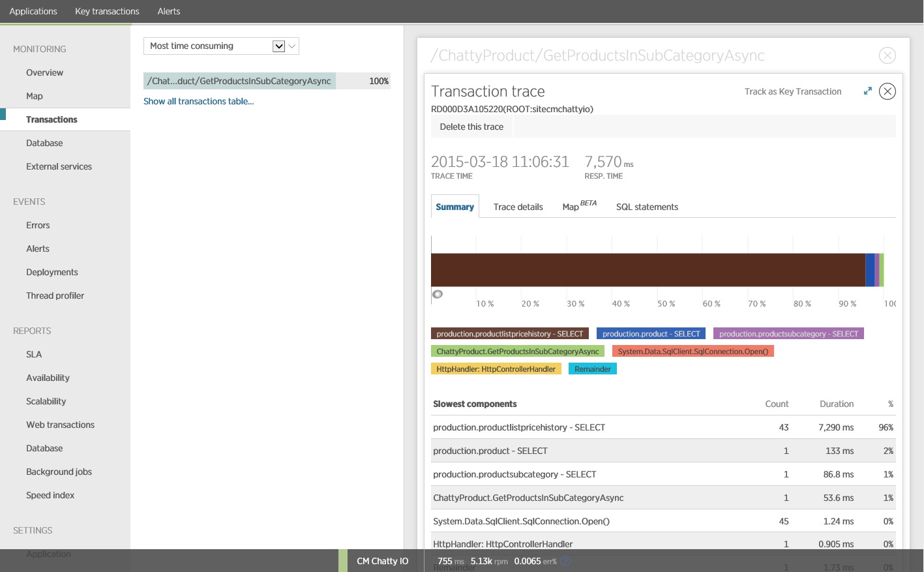924x572 pixels.
Task: Click the green ChattyProduct legend swatch
Action: click(x=518, y=351)
